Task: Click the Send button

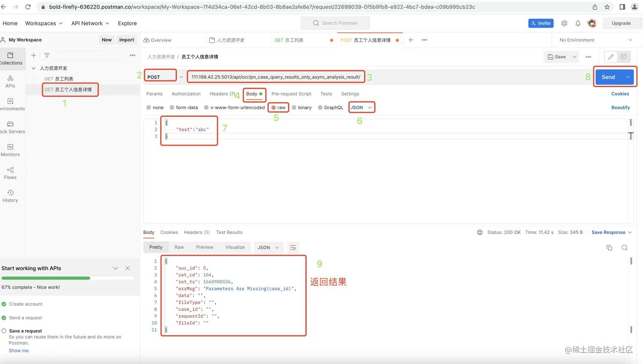Action: [608, 77]
